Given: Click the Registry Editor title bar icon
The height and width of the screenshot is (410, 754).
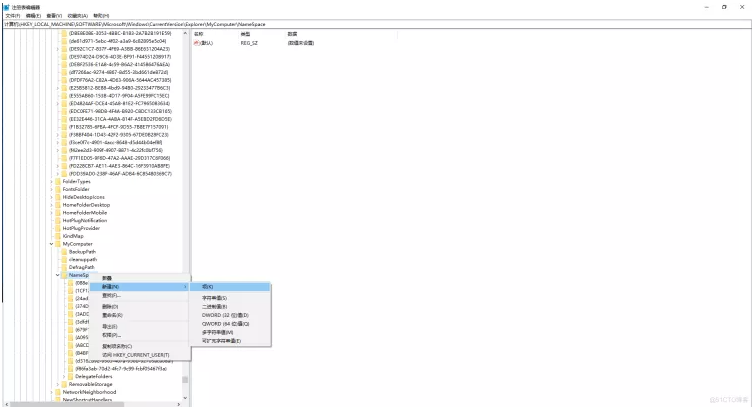Looking at the screenshot, I should (x=7, y=7).
